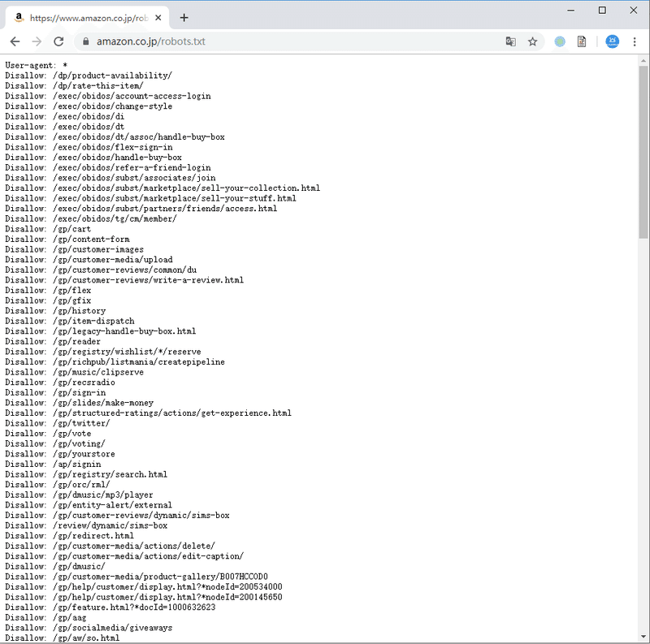Click the customer-media/actions/delete/ line
The width and height of the screenshot is (650, 644).
coord(110,546)
